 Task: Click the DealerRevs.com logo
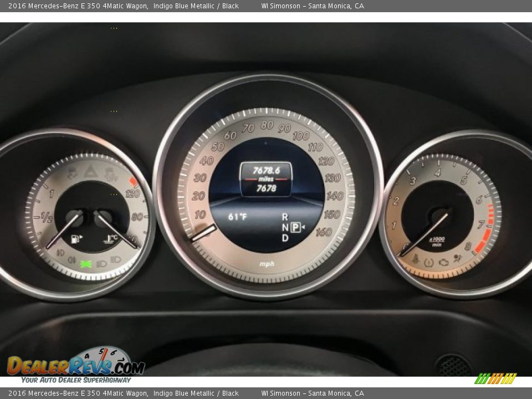[76, 365]
